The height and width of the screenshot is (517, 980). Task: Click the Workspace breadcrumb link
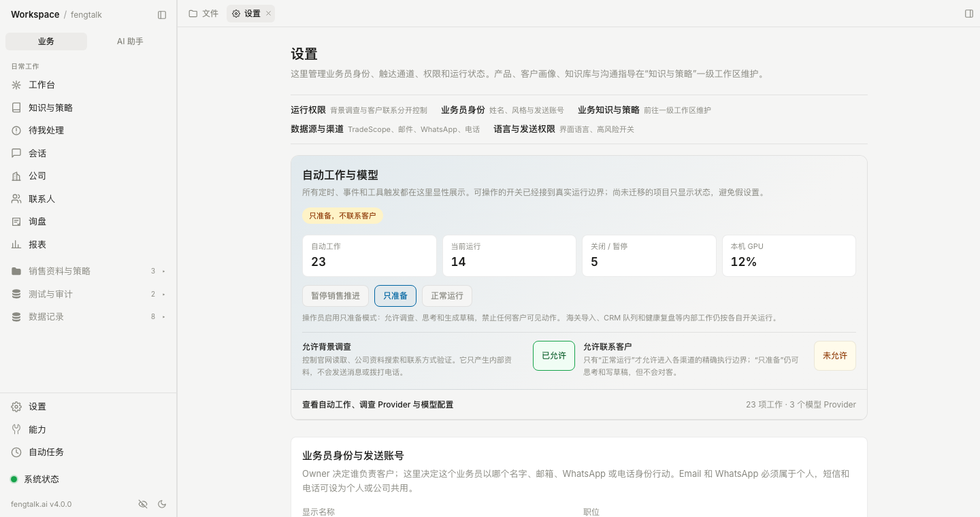coord(35,14)
